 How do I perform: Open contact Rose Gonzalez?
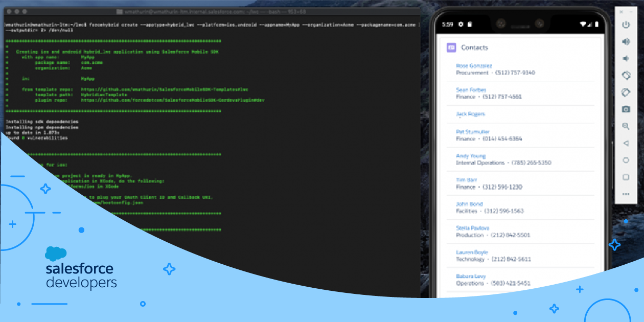pyautogui.click(x=474, y=66)
